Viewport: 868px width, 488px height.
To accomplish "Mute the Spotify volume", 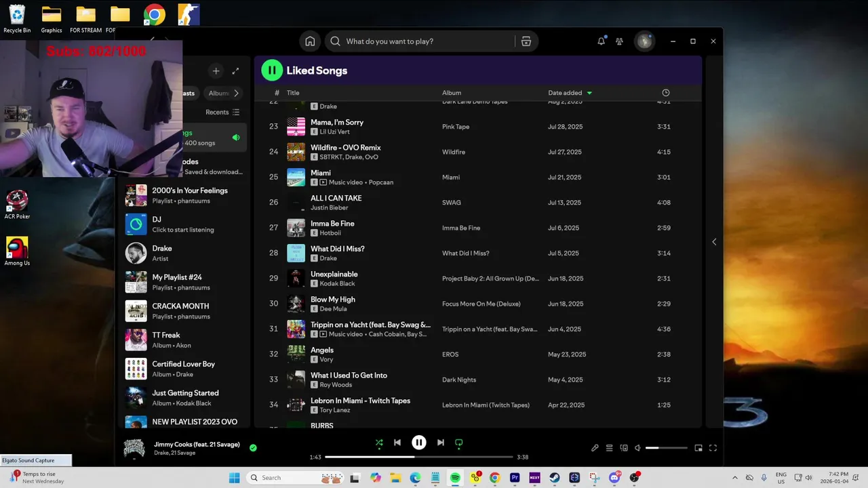I will [x=637, y=448].
